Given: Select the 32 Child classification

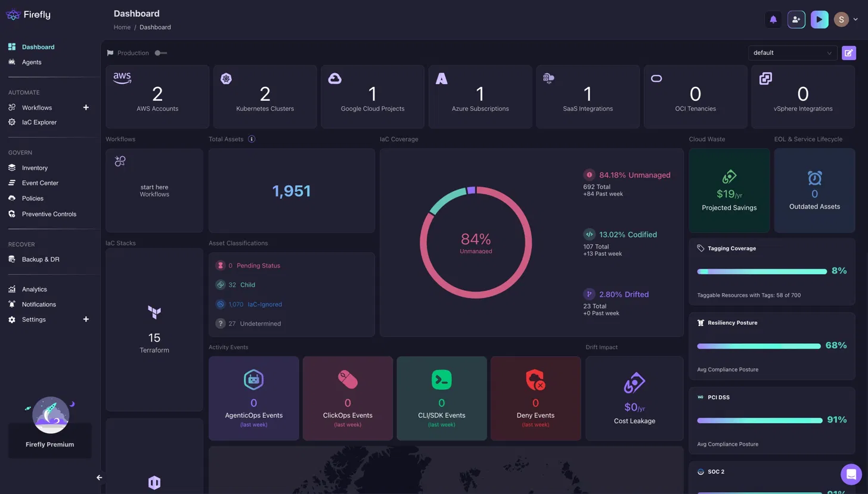Looking at the screenshot, I should [235, 285].
